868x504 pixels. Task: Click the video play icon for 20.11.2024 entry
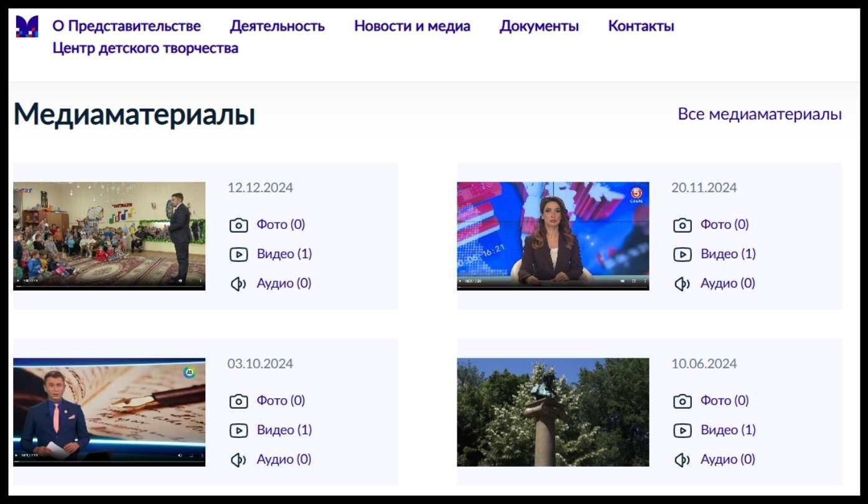click(682, 254)
